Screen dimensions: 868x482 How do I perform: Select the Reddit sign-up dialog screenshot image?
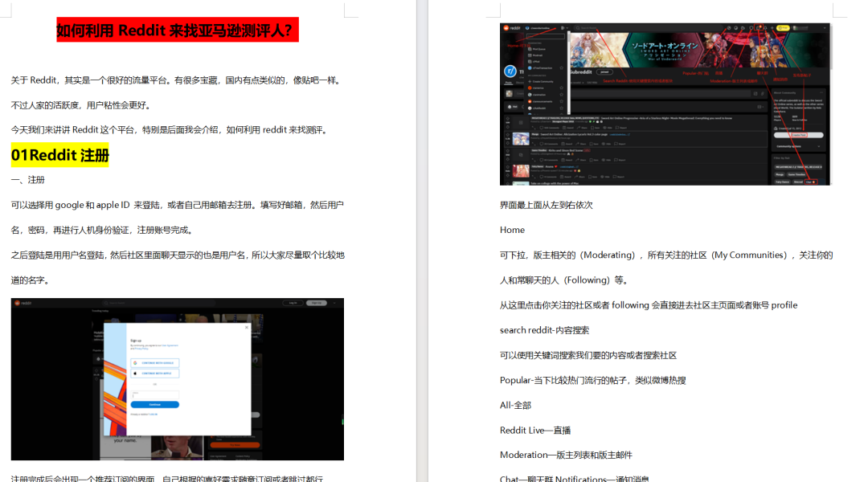pyautogui.click(x=177, y=379)
